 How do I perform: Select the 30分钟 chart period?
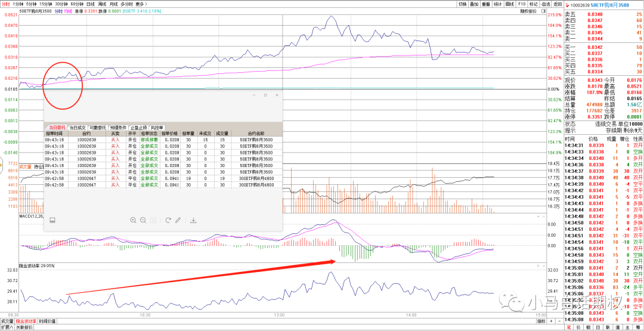(x=62, y=4)
